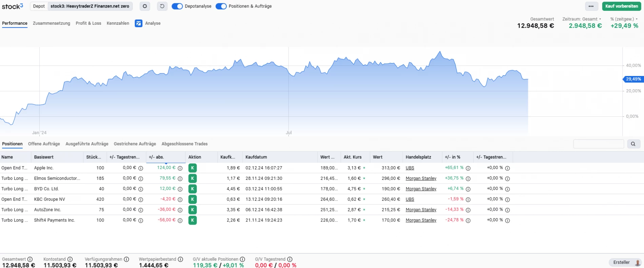Click the green K action icon for Apple Inc.

coord(193,168)
